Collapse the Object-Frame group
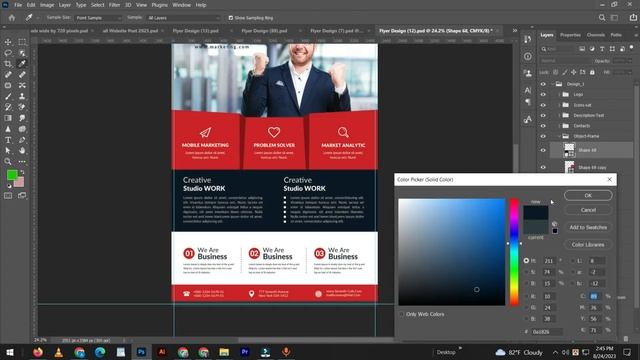The height and width of the screenshot is (360, 640). (x=559, y=136)
